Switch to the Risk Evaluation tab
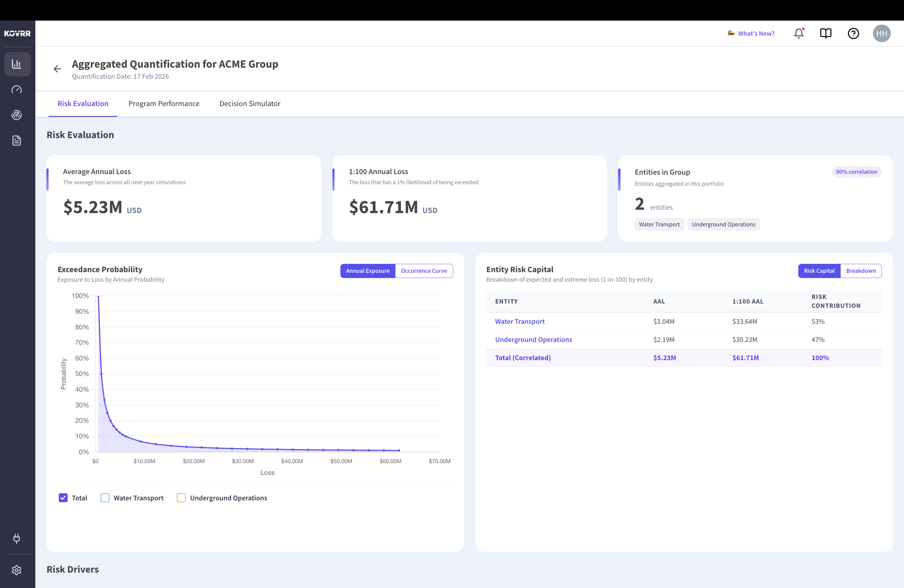904x588 pixels. click(83, 104)
